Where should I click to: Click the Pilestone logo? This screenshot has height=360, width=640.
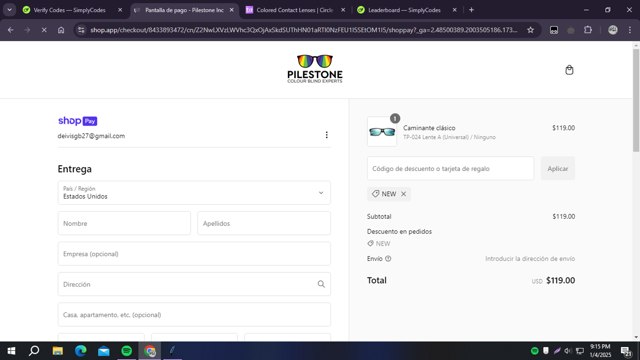click(315, 69)
